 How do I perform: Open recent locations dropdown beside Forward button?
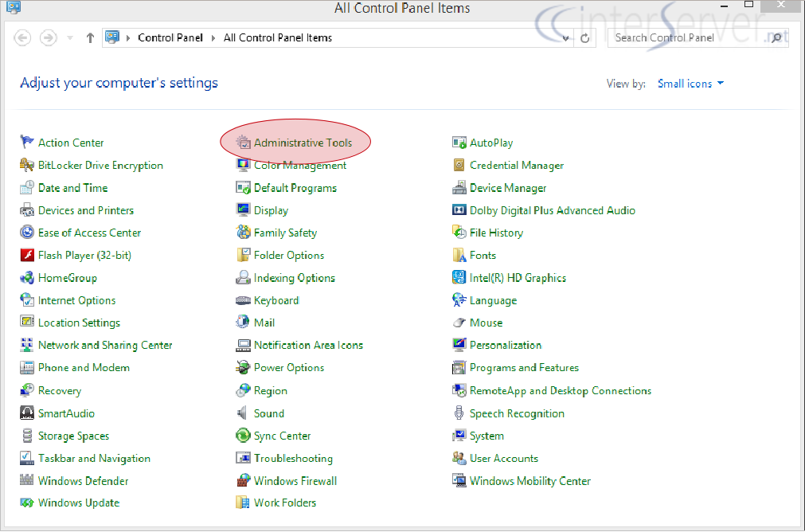coord(70,38)
